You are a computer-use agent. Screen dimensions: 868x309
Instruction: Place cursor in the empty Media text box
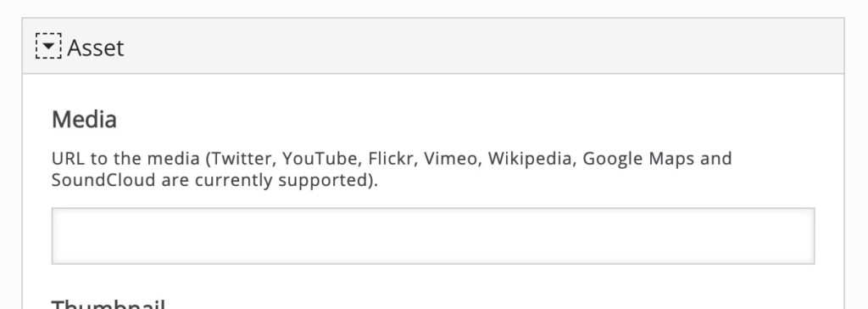click(x=433, y=236)
